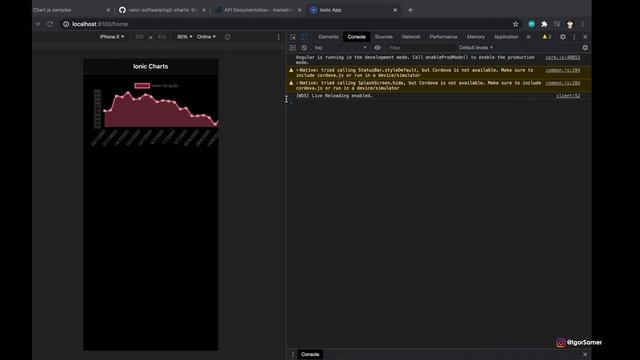This screenshot has height=360, width=640.
Task: Open the Elements tab in DevTools
Action: point(328,37)
